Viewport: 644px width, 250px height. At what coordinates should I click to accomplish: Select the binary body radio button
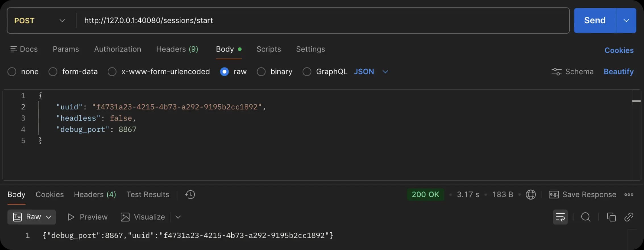pos(261,71)
